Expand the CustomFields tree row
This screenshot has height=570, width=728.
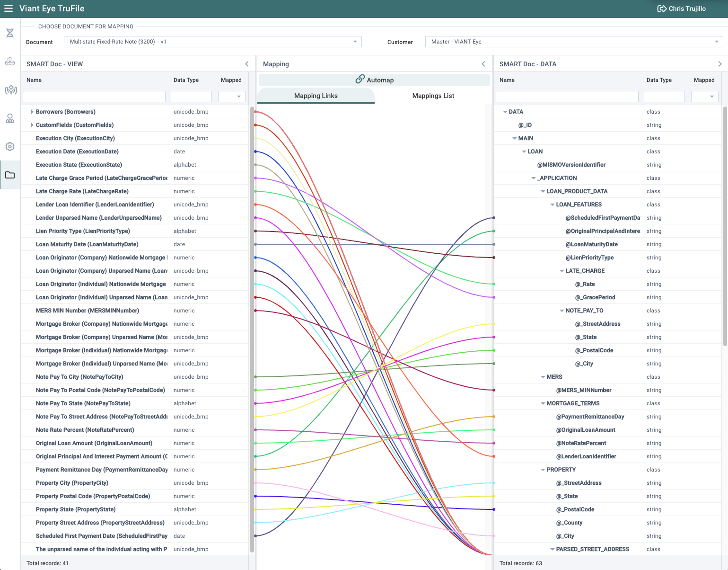32,125
